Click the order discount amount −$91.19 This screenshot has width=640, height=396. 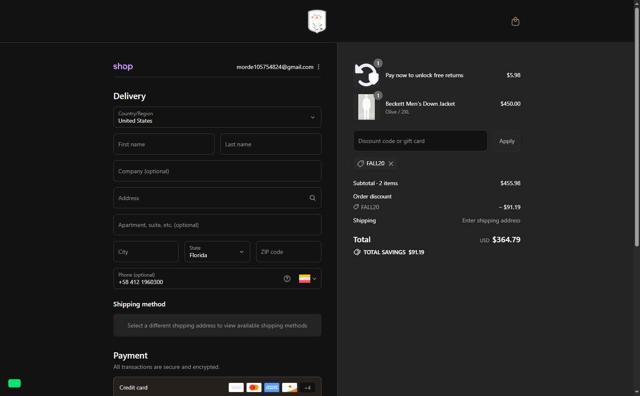click(x=509, y=207)
